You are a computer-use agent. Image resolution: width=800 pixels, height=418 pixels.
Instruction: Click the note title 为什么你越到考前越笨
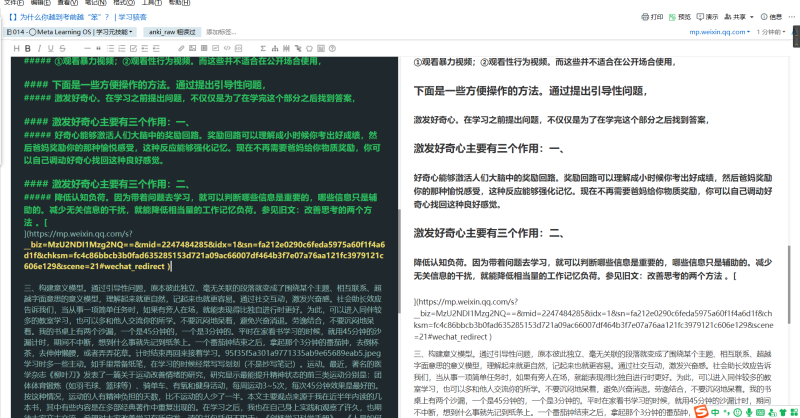click(x=78, y=17)
